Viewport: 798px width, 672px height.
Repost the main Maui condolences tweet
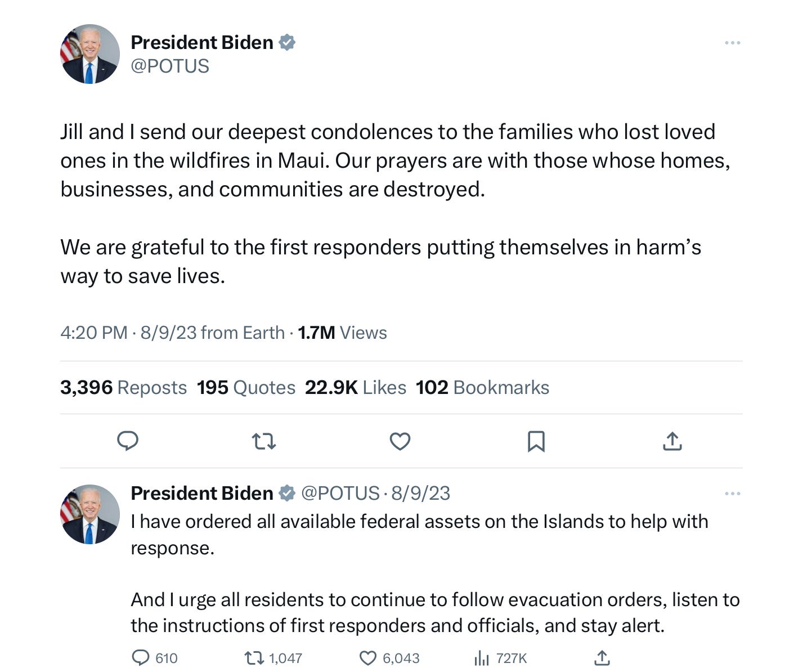264,441
